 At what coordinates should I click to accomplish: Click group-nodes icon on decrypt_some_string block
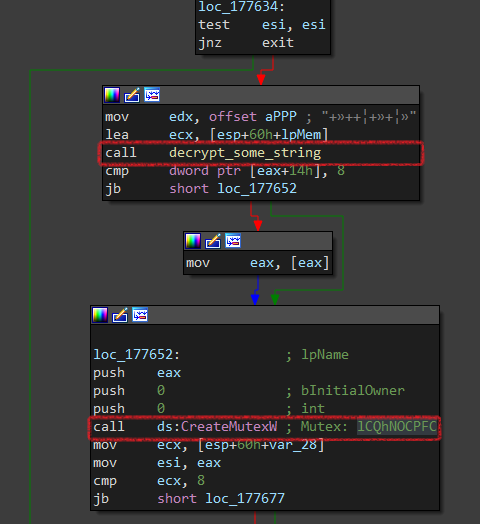click(x=152, y=95)
